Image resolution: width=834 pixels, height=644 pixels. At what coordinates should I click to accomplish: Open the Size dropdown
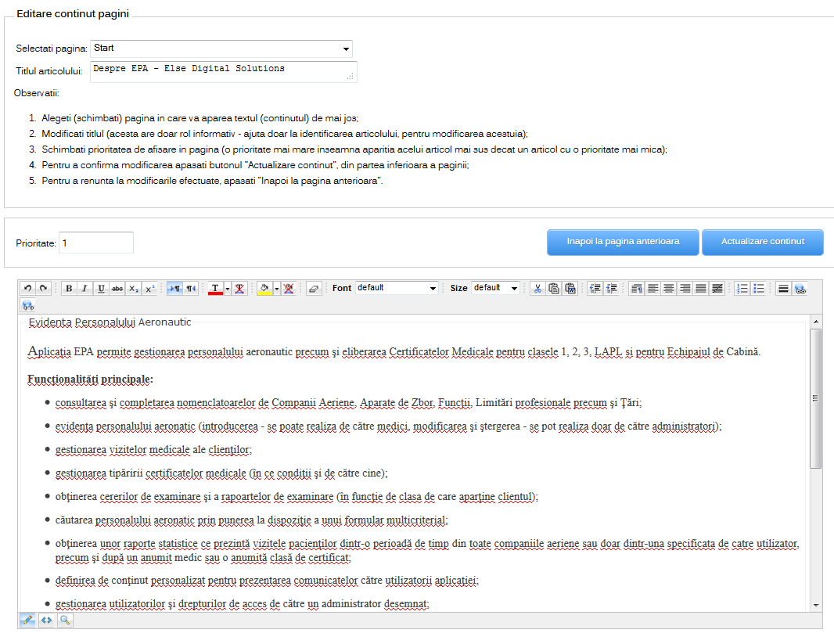click(x=495, y=288)
